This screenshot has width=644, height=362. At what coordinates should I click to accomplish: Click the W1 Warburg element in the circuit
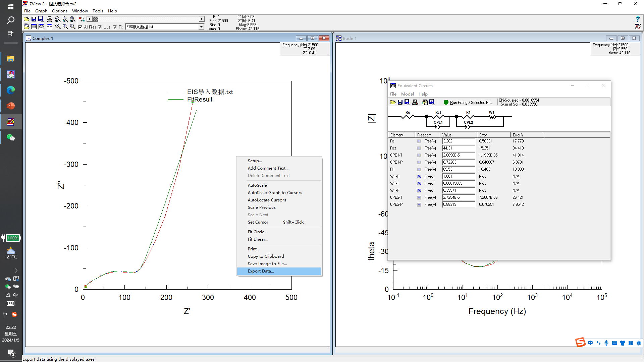pyautogui.click(x=492, y=116)
